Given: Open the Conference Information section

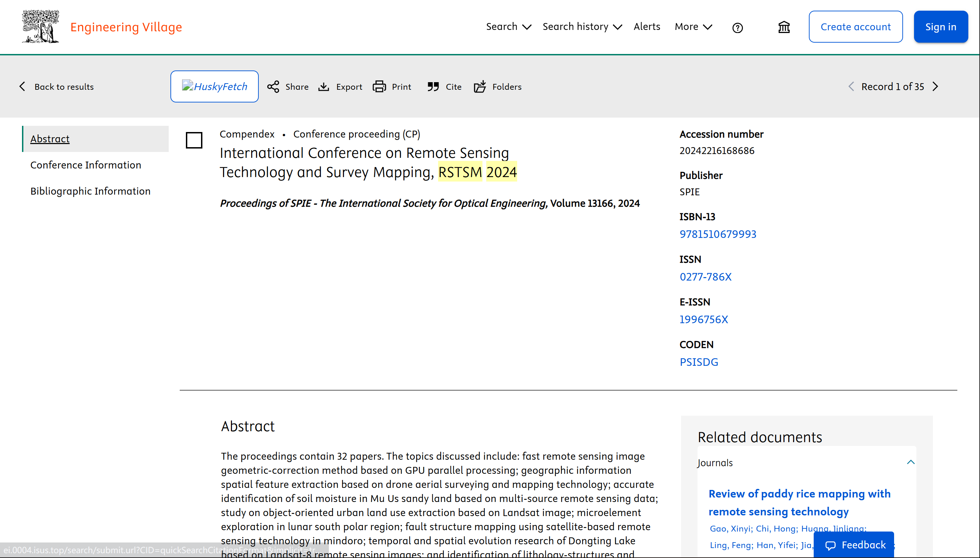Looking at the screenshot, I should (86, 165).
